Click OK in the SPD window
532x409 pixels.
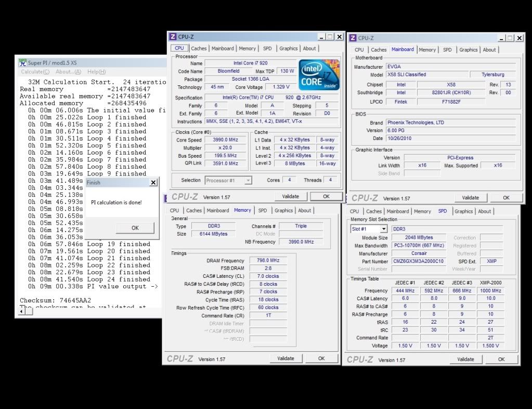pyautogui.click(x=501, y=360)
